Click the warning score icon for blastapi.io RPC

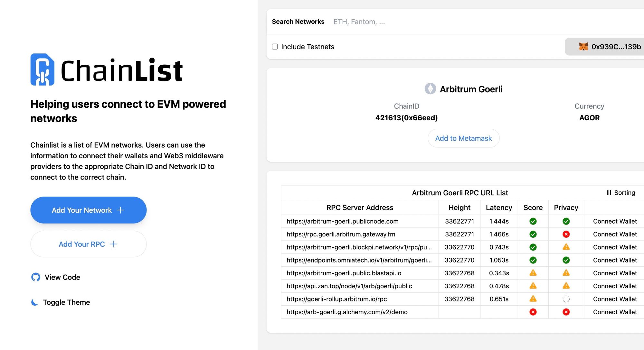coord(533,273)
